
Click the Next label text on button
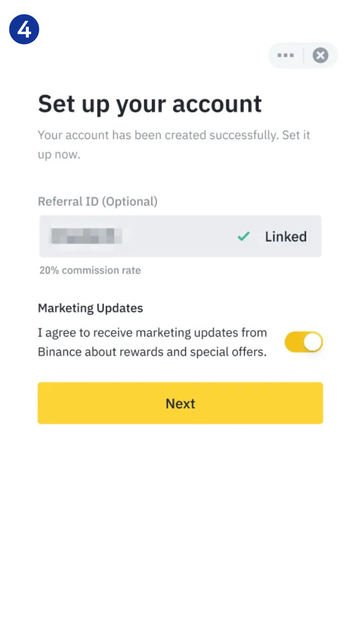click(180, 403)
